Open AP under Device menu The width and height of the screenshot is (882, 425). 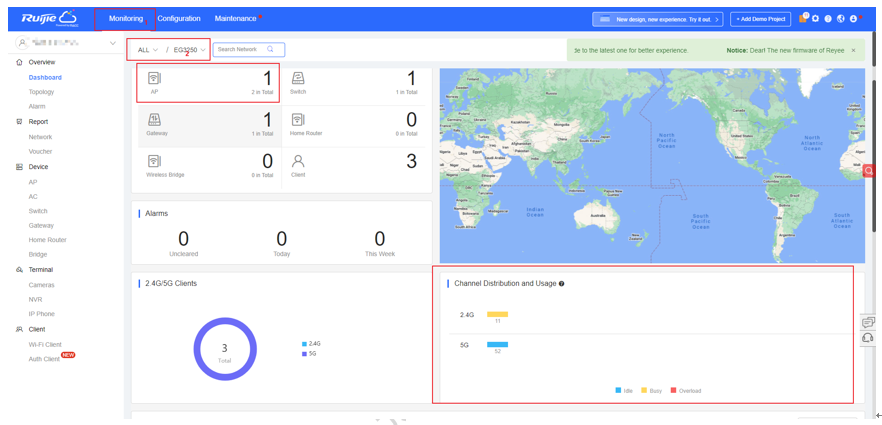(x=33, y=182)
